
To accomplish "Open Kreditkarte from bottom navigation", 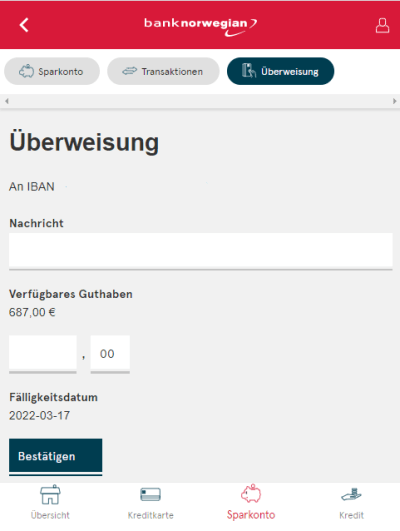I will pos(150,503).
